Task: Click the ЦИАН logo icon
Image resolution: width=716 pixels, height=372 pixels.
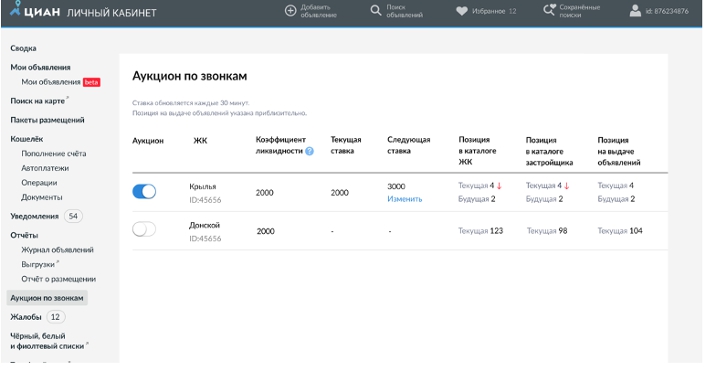Action: [16, 8]
